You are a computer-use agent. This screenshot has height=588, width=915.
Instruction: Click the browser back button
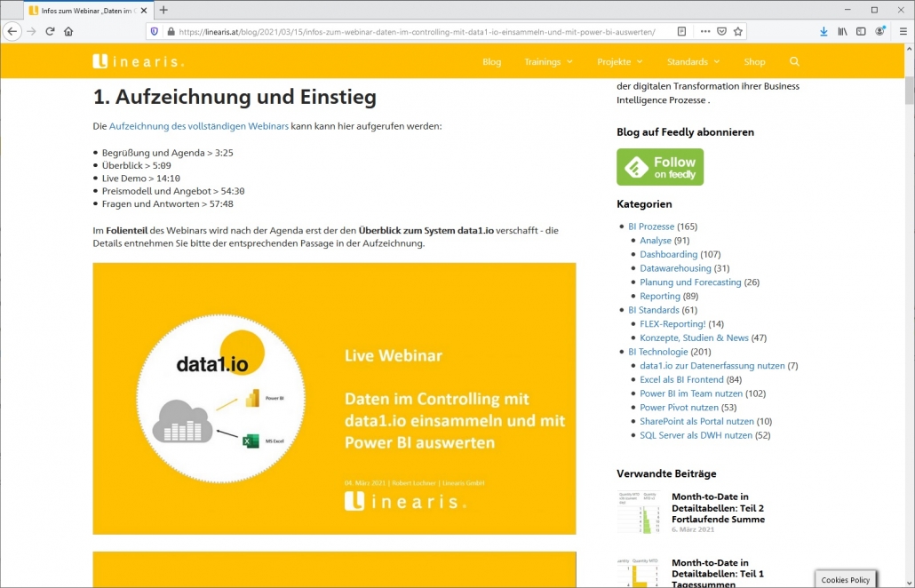(12, 31)
